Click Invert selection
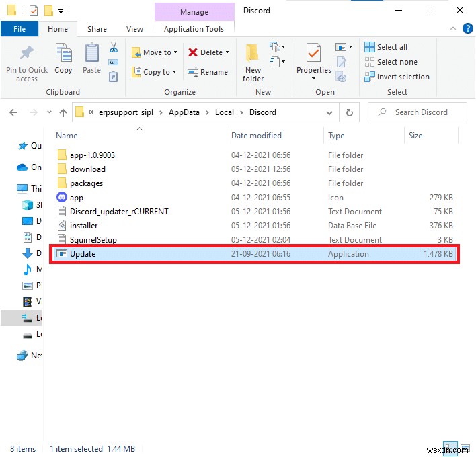Viewport: 476px width, 457px height. coord(397,77)
